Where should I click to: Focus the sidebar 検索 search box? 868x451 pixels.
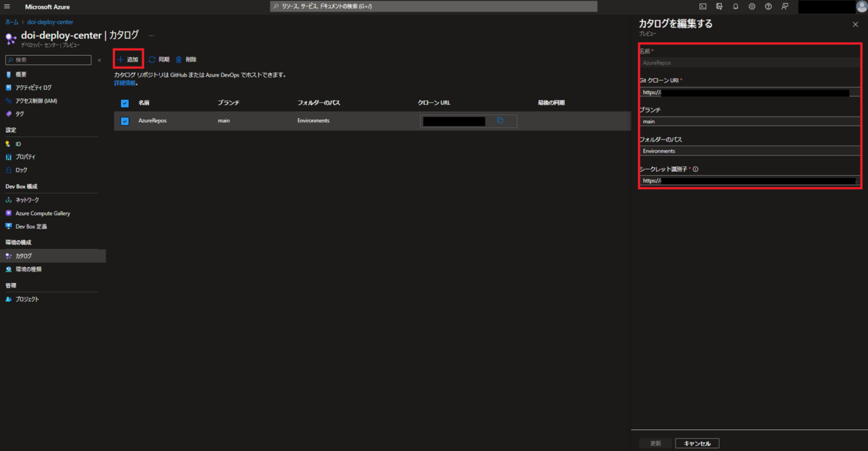tap(48, 60)
